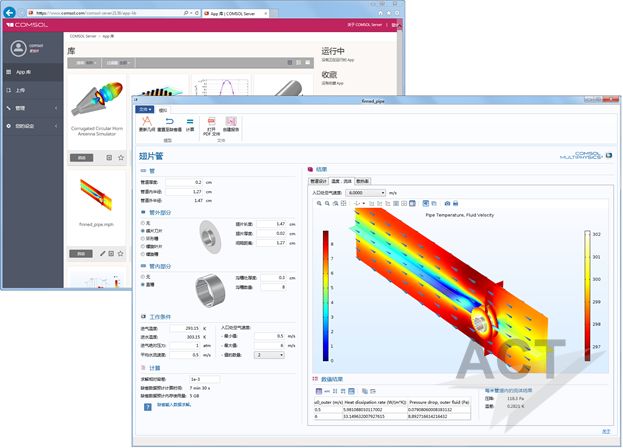The height and width of the screenshot is (448, 623).
Task: Click the blue question mark help icon
Action: pyautogui.click(x=147, y=407)
